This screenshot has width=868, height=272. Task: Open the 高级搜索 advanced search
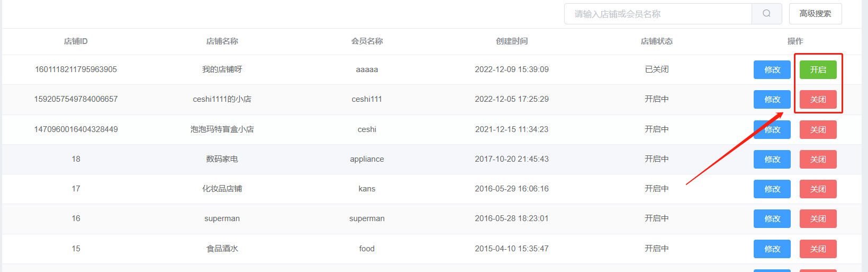click(x=815, y=14)
